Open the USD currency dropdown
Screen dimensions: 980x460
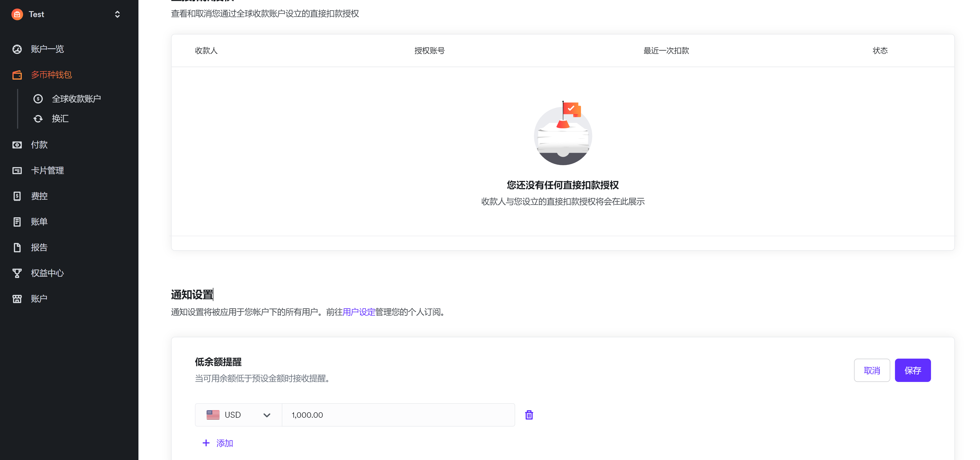[238, 415]
